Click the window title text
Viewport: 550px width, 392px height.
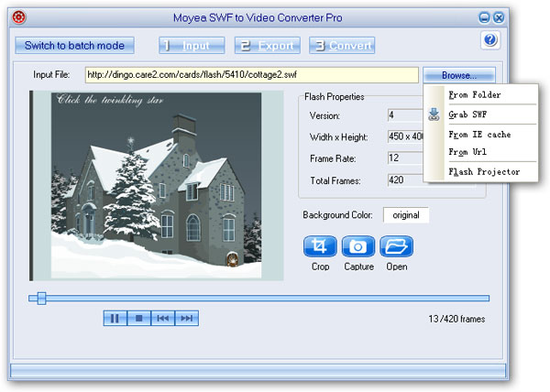(x=258, y=17)
